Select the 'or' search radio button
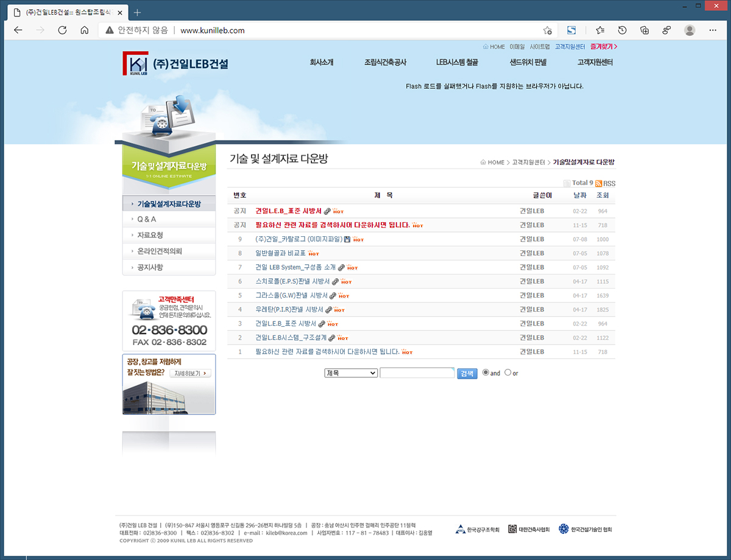This screenshot has width=731, height=560. pyautogui.click(x=508, y=373)
